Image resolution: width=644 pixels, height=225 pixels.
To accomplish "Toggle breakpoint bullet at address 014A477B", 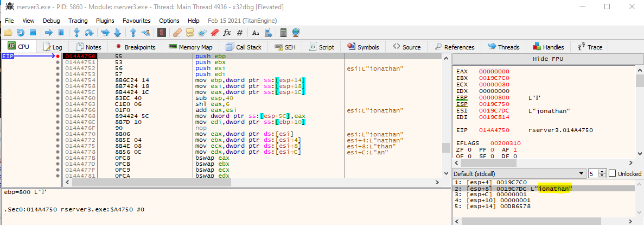I will [x=58, y=158].
